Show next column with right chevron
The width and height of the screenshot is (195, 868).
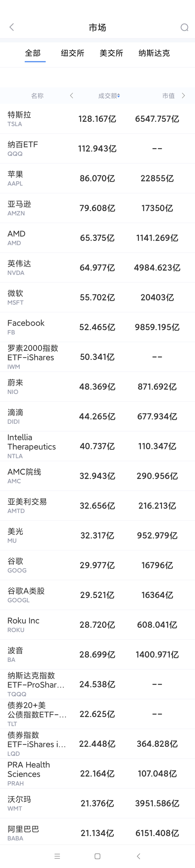click(183, 96)
